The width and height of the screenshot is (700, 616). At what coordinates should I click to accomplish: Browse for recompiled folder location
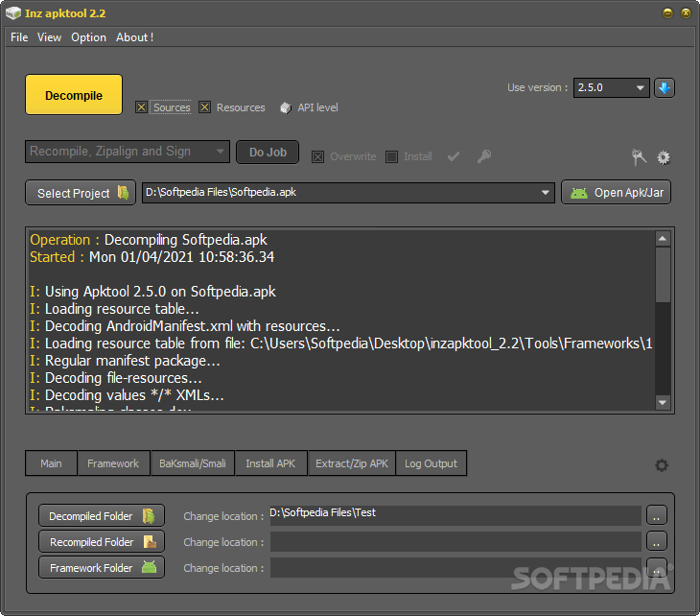657,541
